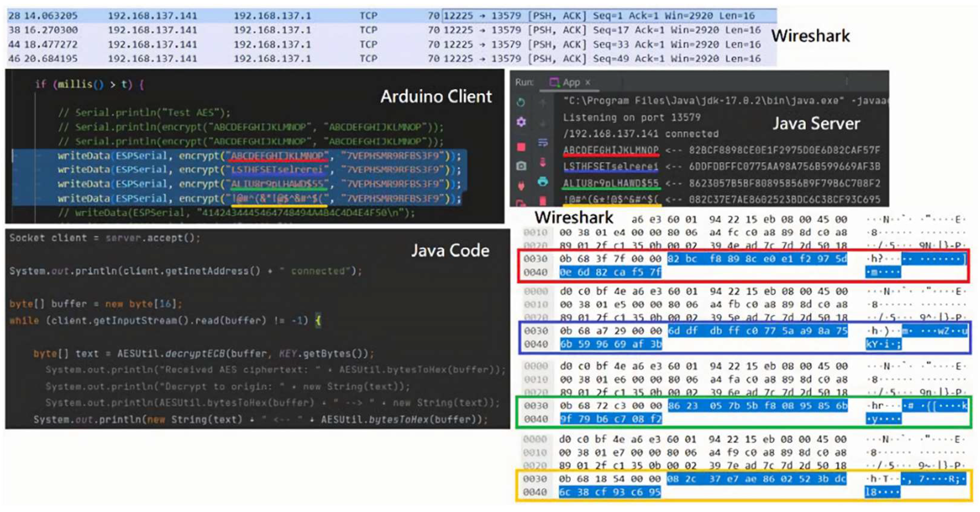This screenshot has height=512, width=980.
Task: Click the Scroll to End icon
Action: (543, 162)
